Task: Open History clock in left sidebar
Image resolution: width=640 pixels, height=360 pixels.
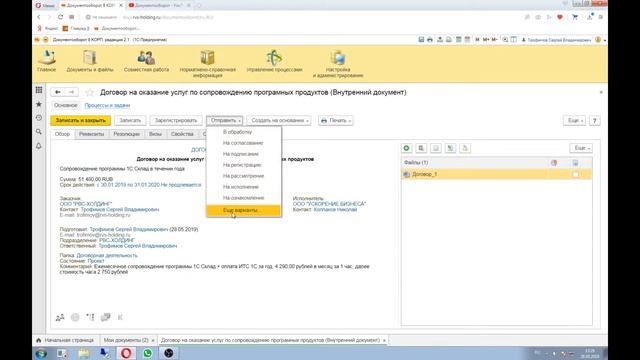Action: tap(39, 118)
